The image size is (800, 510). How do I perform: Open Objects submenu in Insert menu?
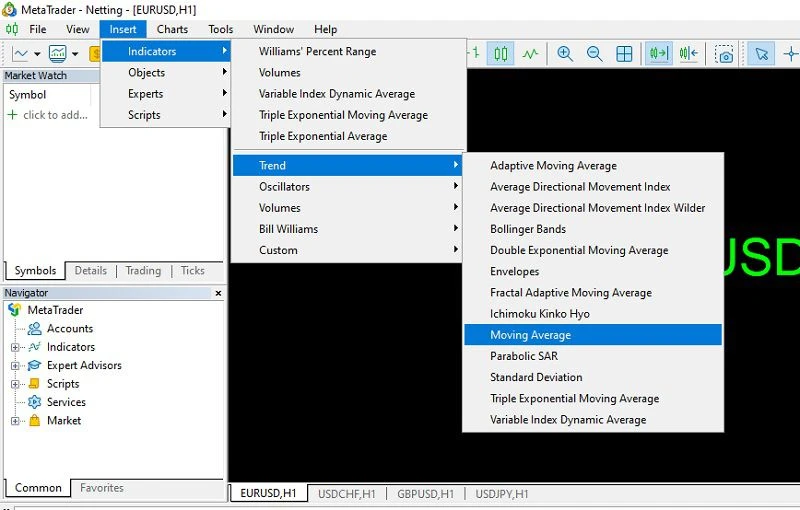pyautogui.click(x=166, y=72)
